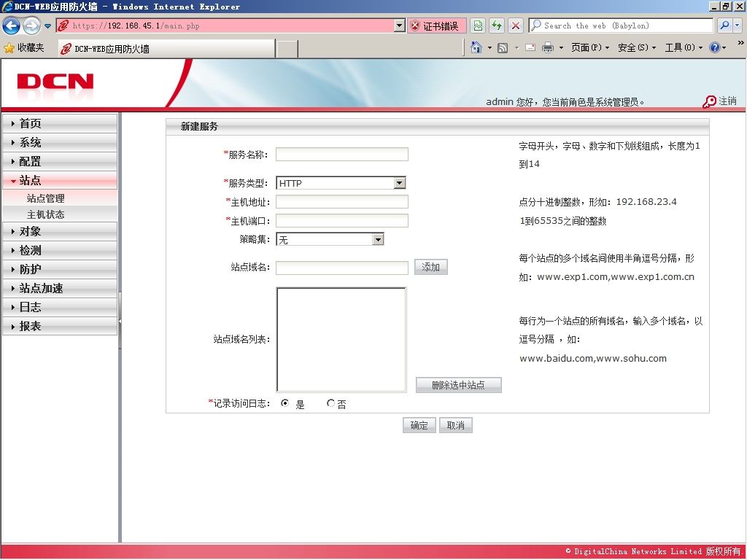Open the address bar URL dropdown
Image resolution: width=747 pixels, height=560 pixels.
(400, 26)
